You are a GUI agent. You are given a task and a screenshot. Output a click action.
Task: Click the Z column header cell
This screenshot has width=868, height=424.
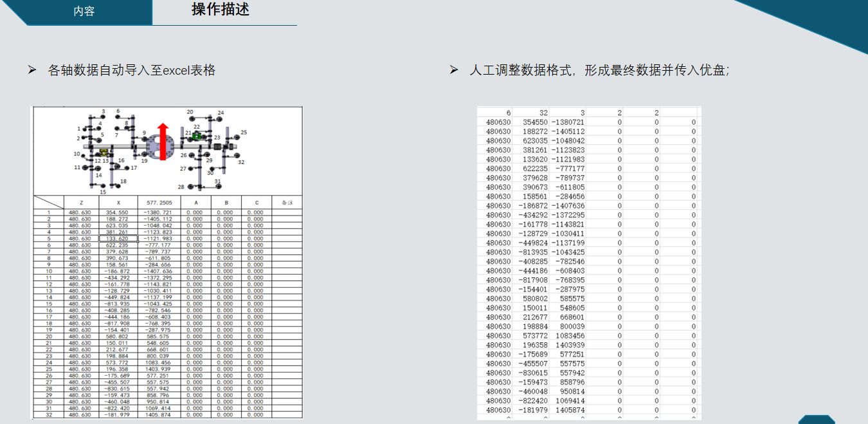[81, 202]
